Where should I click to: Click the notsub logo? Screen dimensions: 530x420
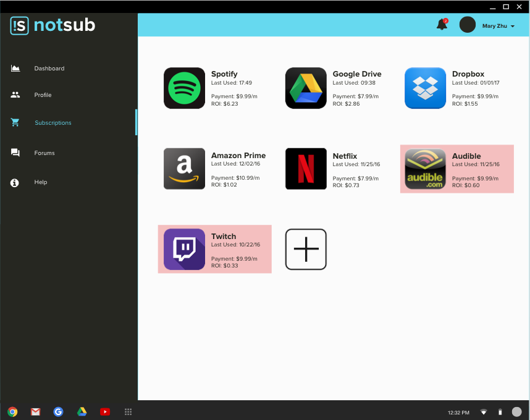pos(53,25)
